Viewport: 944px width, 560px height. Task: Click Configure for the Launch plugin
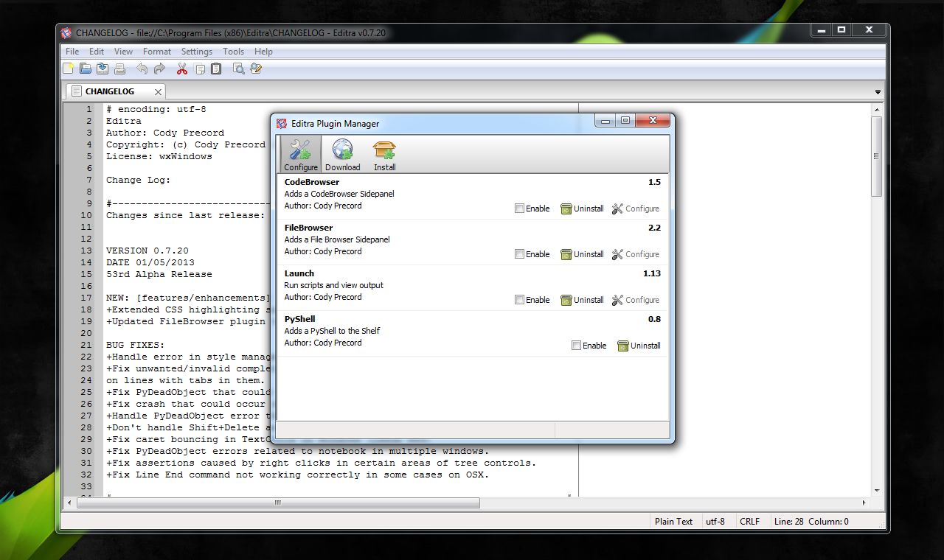coord(636,300)
